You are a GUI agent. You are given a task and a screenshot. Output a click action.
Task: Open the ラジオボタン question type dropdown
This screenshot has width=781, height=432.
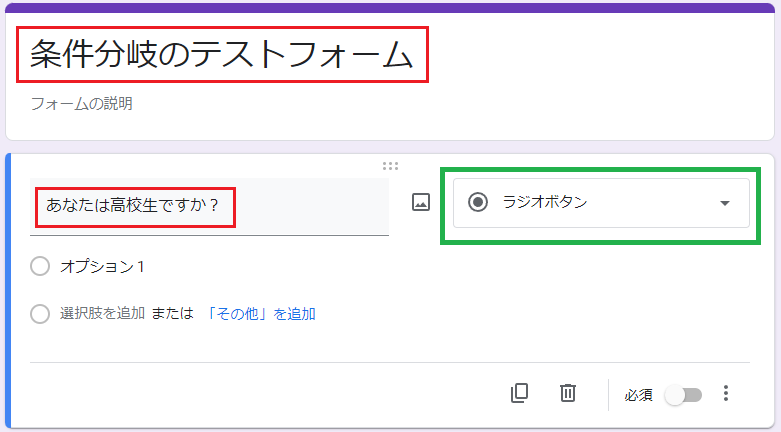coord(601,203)
